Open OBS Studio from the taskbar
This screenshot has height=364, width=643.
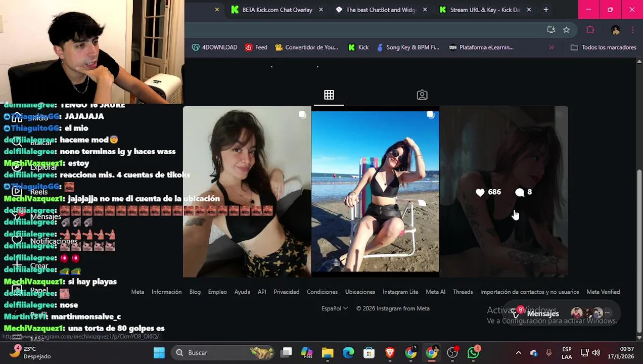point(452,353)
